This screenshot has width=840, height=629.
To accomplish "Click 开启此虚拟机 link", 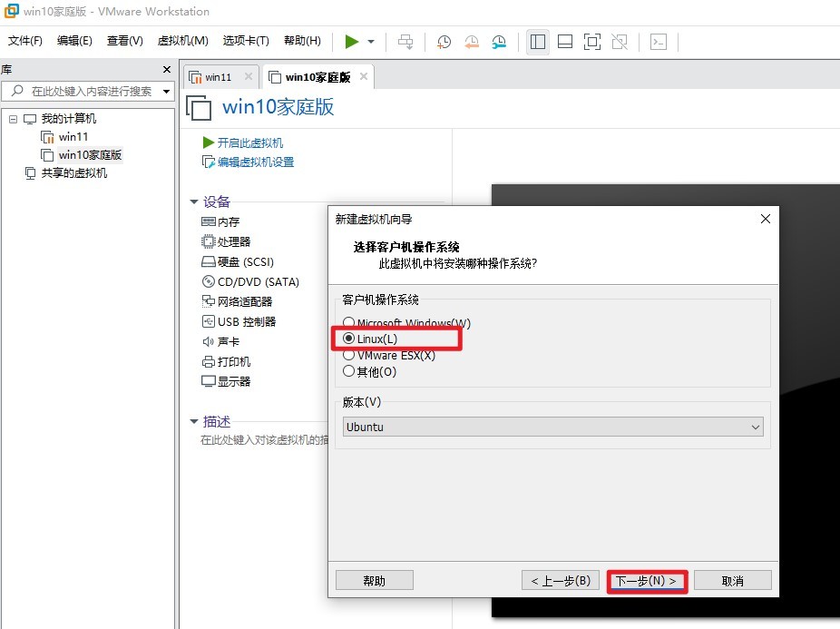I will [x=249, y=143].
